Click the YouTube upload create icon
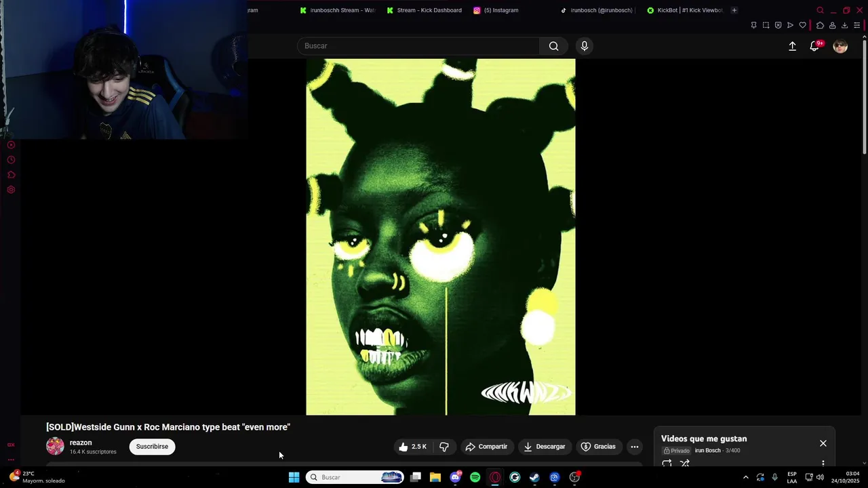 coord(792,46)
